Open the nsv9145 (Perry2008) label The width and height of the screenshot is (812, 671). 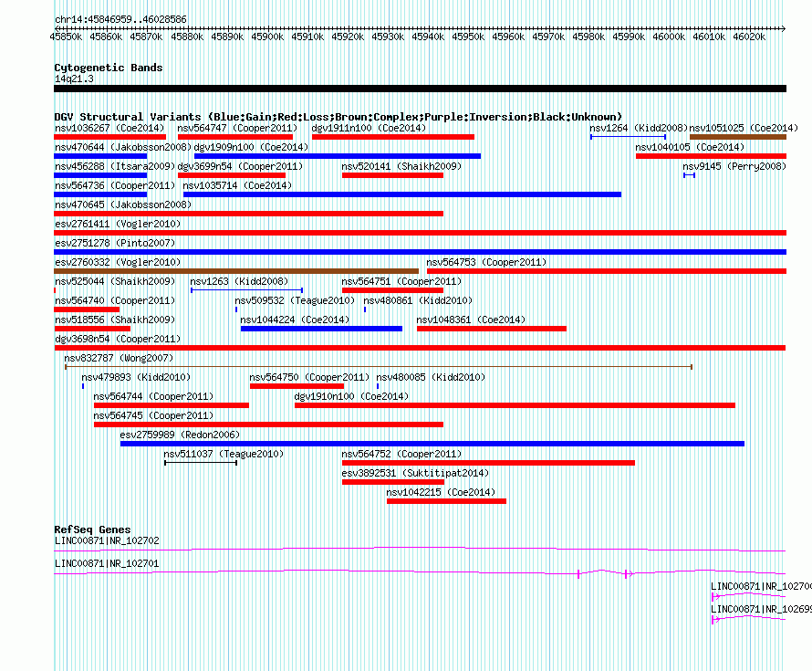click(734, 166)
